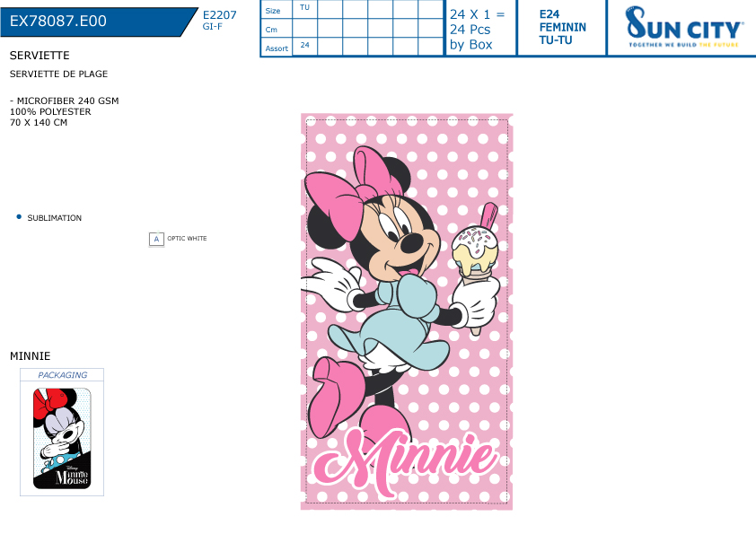Click the Sun City logo
The height and width of the screenshot is (534, 756).
tap(683, 27)
